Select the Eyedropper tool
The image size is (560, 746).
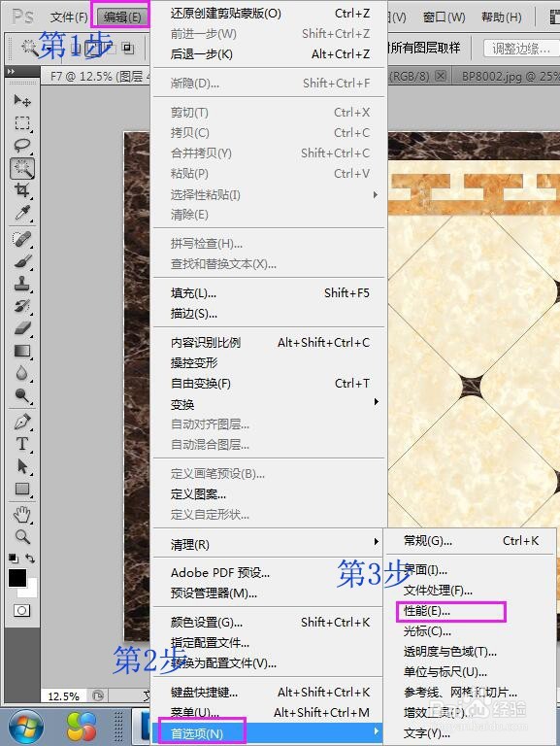pos(22,213)
